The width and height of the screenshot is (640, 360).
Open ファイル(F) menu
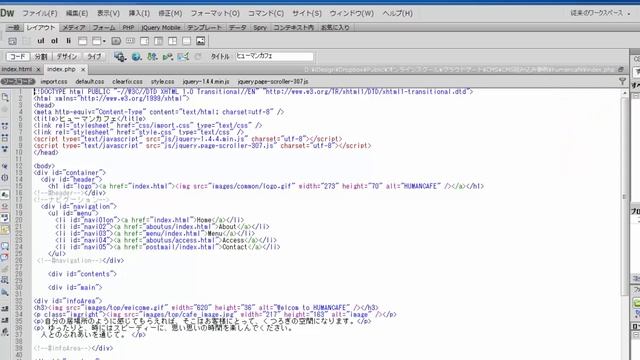(x=40, y=13)
